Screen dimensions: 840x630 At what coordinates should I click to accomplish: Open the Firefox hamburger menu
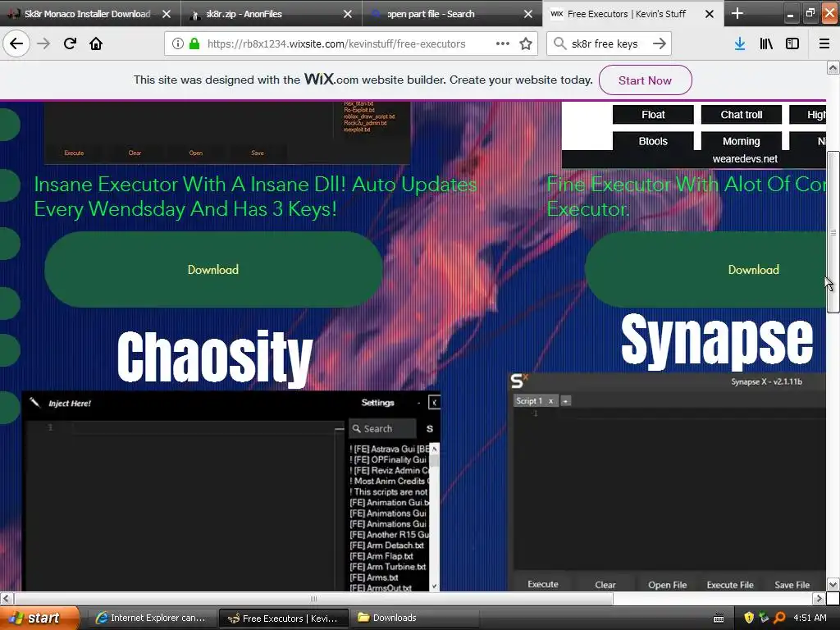(x=824, y=43)
